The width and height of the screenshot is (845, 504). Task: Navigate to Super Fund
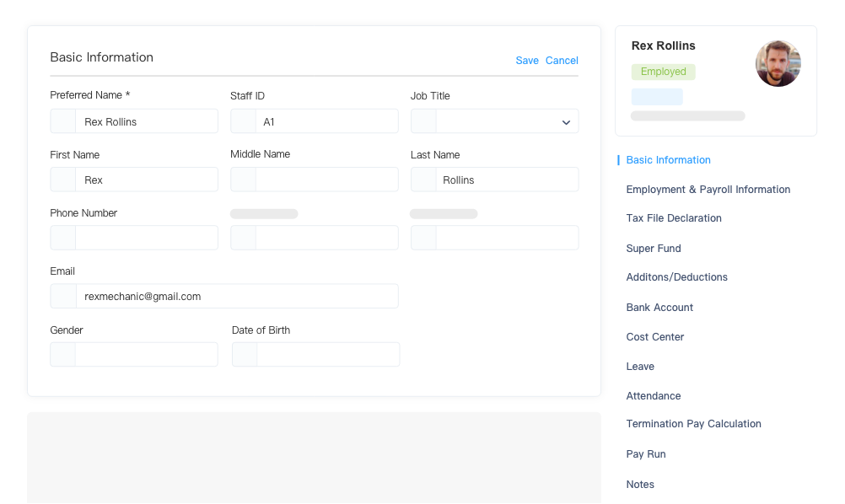(654, 249)
